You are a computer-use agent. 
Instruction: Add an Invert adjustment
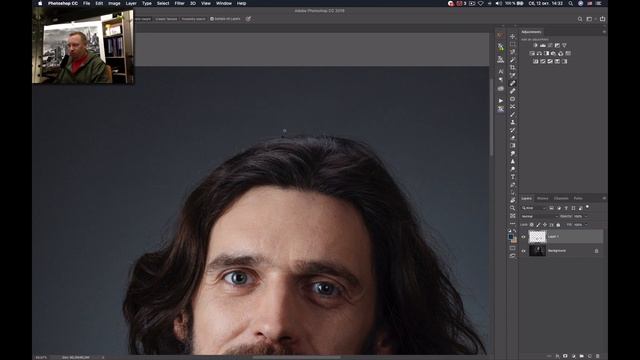pos(536,61)
